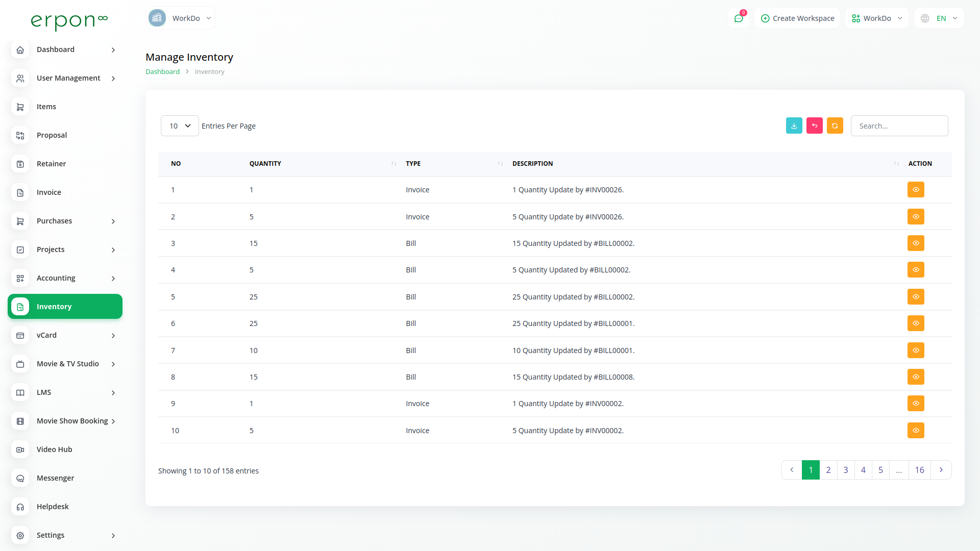980x551 pixels.
Task: Click the Purchases cart icon
Action: click(x=20, y=221)
